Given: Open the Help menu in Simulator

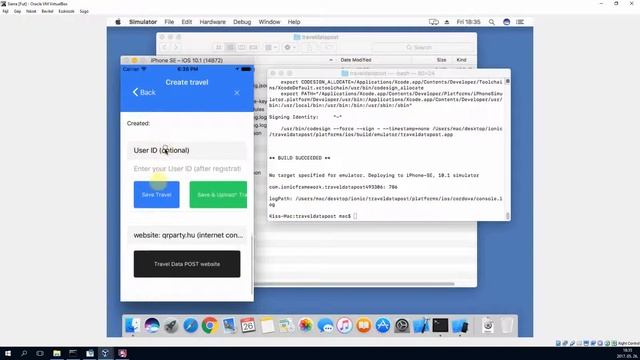Looking at the screenshot, I should (x=294, y=22).
